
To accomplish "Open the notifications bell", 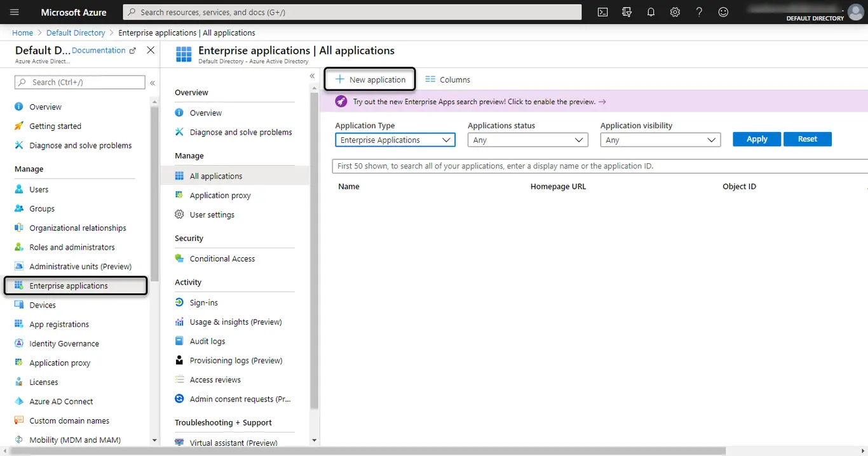I will tap(651, 12).
